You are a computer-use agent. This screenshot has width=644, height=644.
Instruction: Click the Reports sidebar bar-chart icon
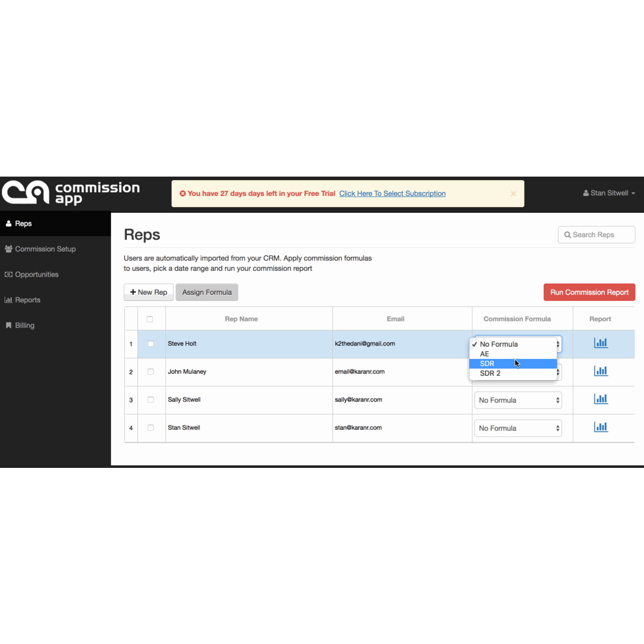(x=9, y=300)
